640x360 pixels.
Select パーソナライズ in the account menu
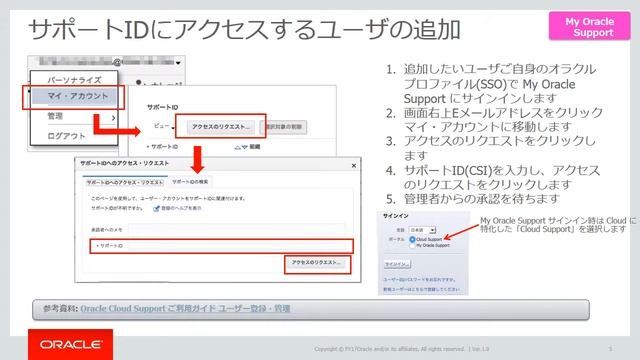click(x=74, y=80)
